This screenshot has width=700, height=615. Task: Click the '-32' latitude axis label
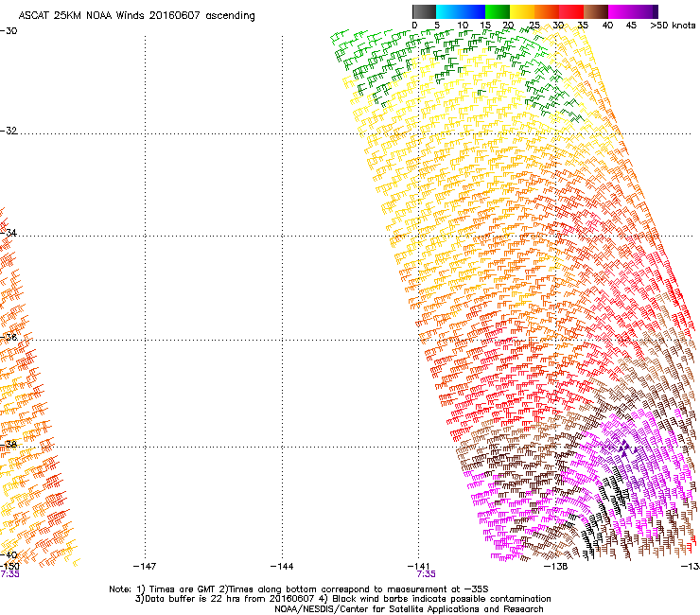(9, 131)
